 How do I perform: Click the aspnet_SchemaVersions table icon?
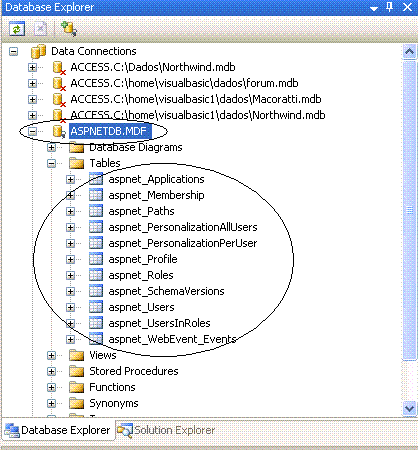[96, 291]
